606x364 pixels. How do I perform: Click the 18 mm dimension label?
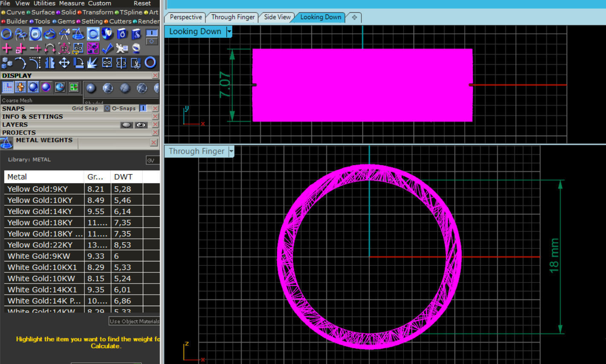click(554, 255)
